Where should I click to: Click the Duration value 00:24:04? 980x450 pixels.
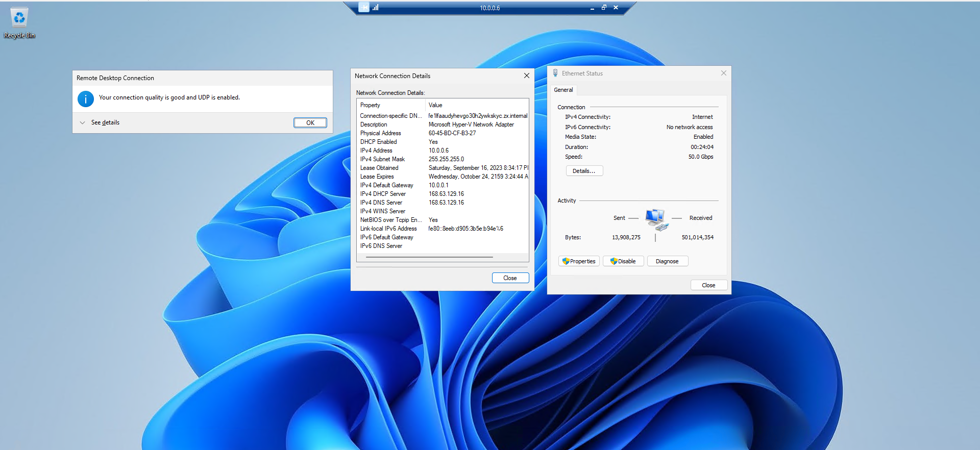(x=702, y=147)
